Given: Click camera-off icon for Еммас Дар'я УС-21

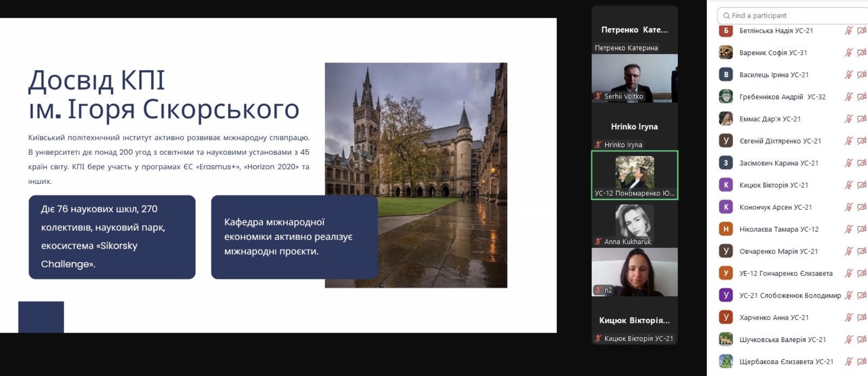Looking at the screenshot, I should [862, 119].
